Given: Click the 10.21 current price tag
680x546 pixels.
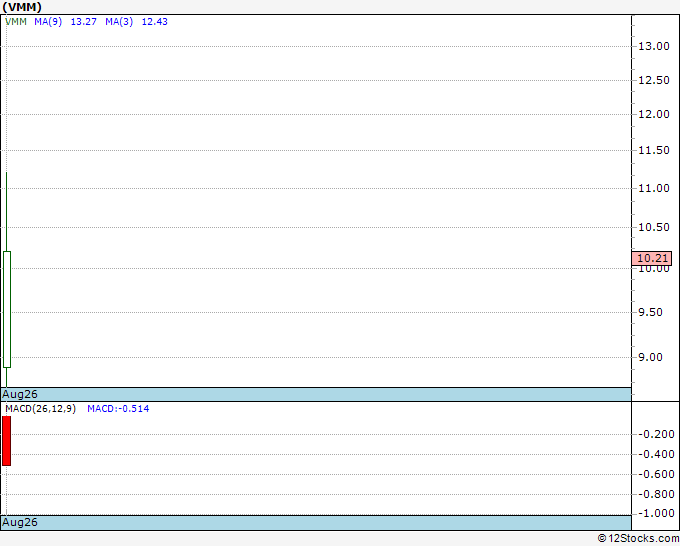Looking at the screenshot, I should 652,258.
